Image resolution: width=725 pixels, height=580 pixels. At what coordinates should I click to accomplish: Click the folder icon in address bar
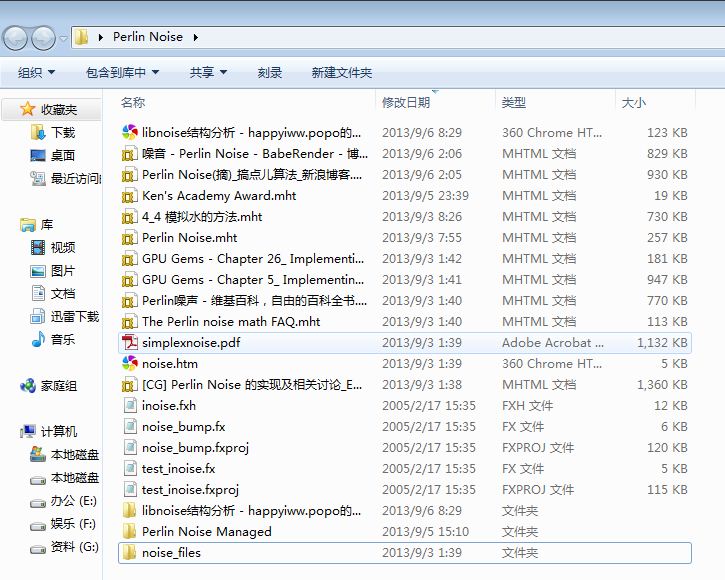81,37
